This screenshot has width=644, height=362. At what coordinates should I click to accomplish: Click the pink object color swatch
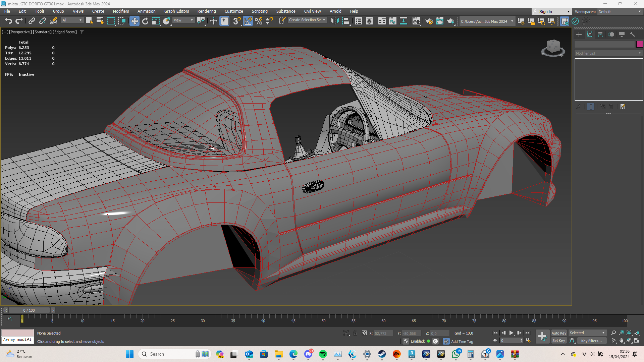click(639, 44)
